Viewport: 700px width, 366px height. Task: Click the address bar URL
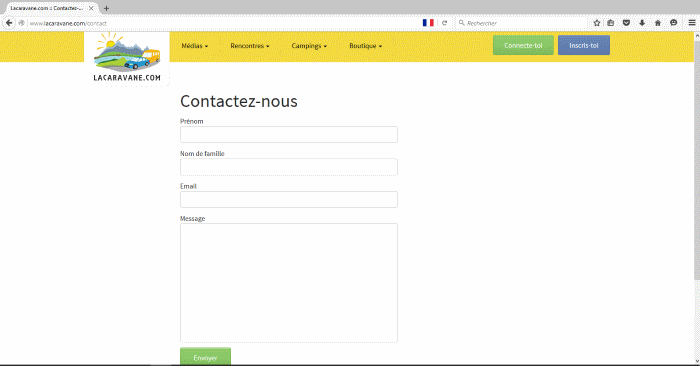(68, 23)
